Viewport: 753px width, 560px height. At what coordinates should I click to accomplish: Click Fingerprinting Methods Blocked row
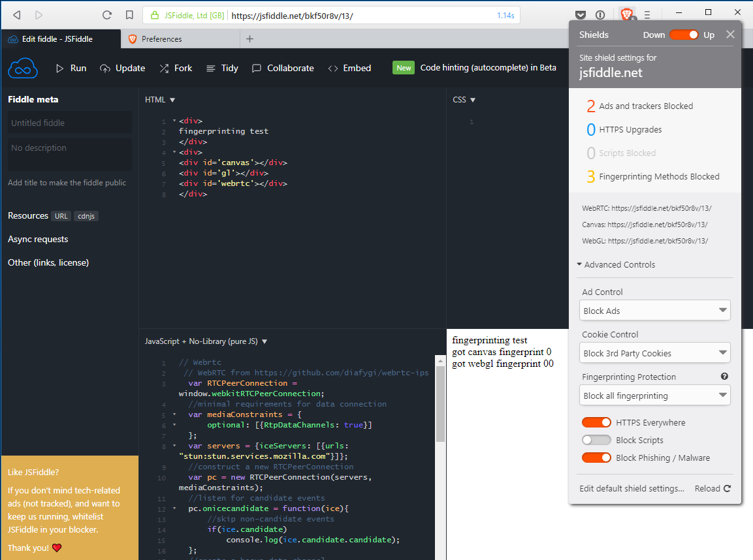point(653,177)
